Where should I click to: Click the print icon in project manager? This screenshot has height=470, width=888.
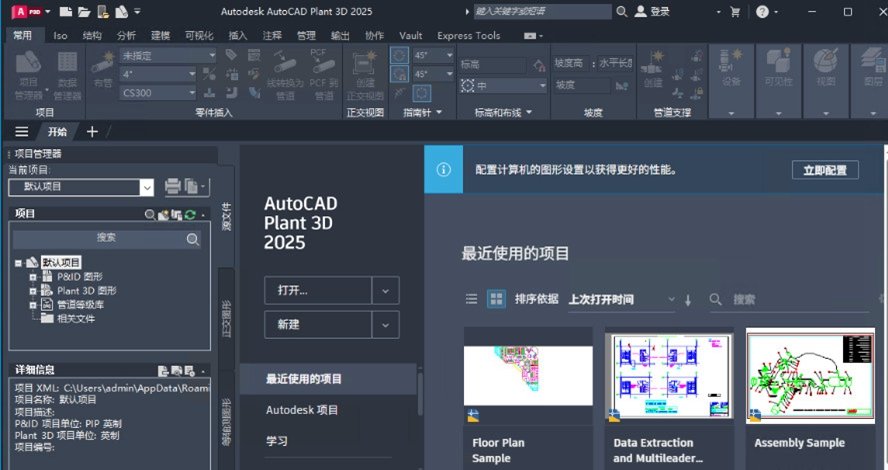click(x=172, y=186)
